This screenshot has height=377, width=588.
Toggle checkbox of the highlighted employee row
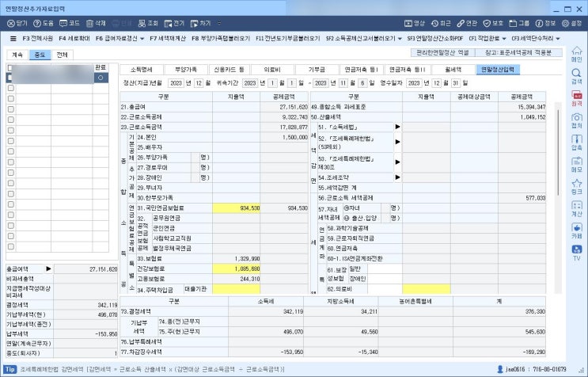pyautogui.click(x=10, y=78)
